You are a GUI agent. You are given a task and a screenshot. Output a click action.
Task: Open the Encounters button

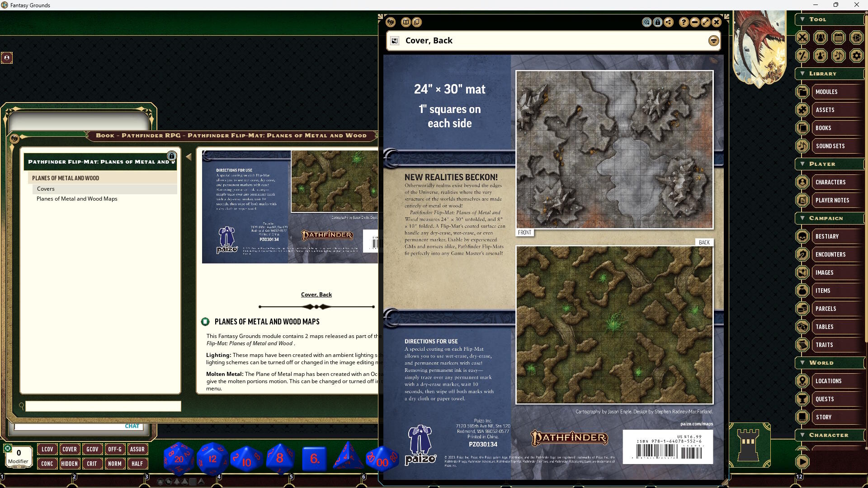[x=839, y=254]
